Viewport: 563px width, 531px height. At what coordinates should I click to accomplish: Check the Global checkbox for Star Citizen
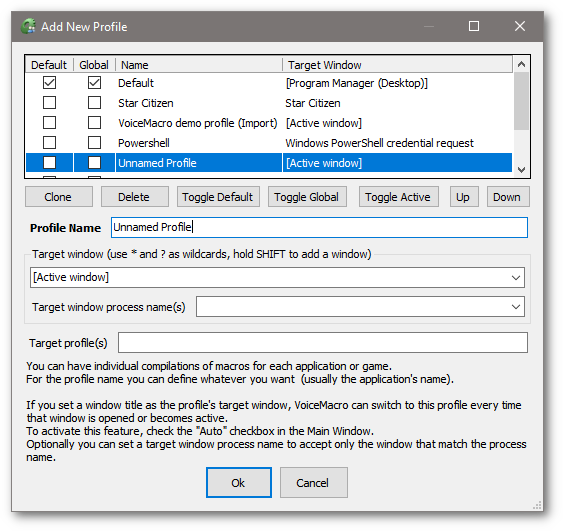coord(94,103)
